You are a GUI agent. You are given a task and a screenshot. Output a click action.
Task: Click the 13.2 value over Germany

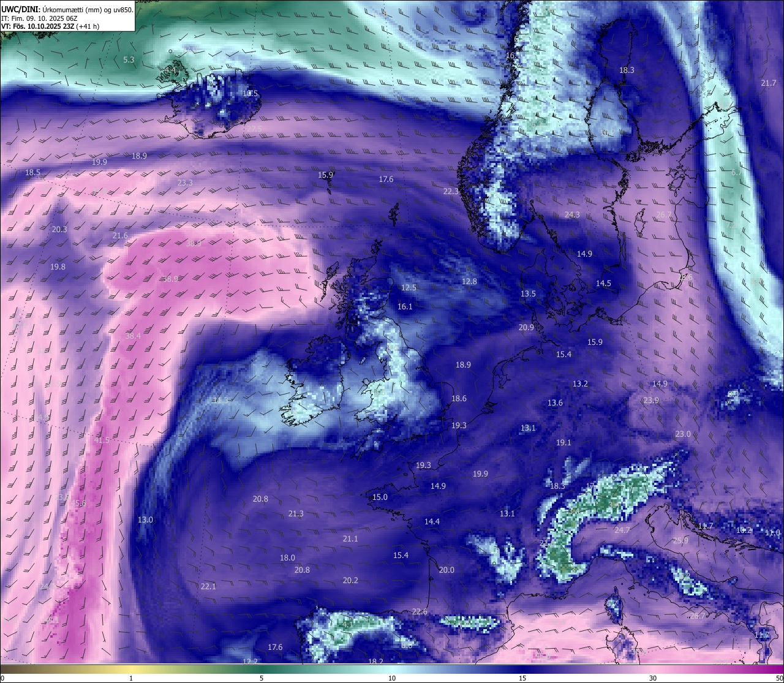point(580,383)
